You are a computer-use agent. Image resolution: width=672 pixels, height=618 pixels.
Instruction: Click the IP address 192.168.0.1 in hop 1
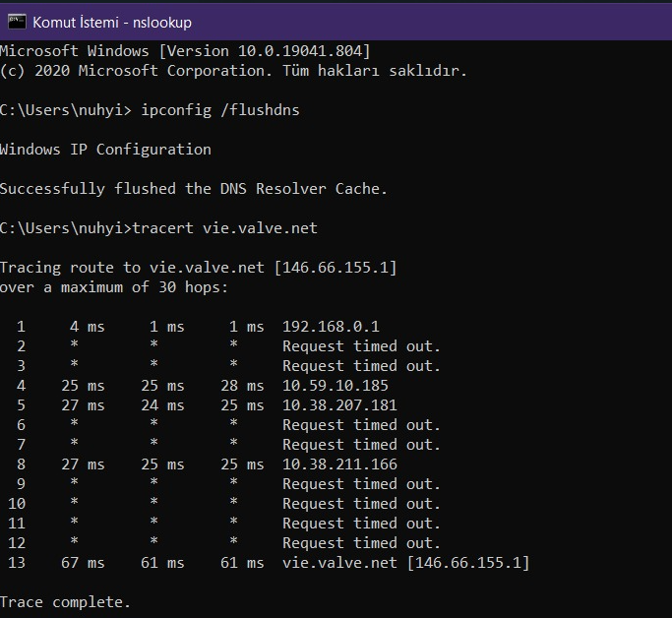(330, 327)
